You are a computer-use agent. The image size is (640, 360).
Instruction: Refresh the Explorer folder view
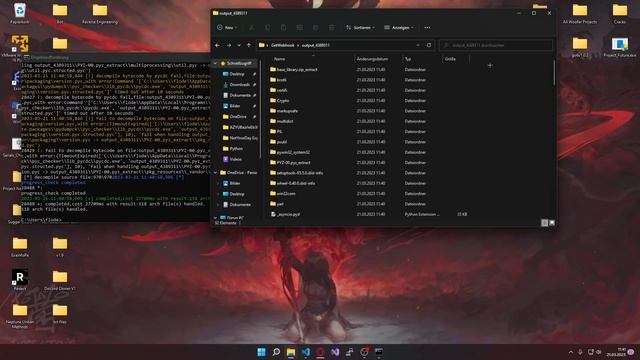[x=429, y=45]
